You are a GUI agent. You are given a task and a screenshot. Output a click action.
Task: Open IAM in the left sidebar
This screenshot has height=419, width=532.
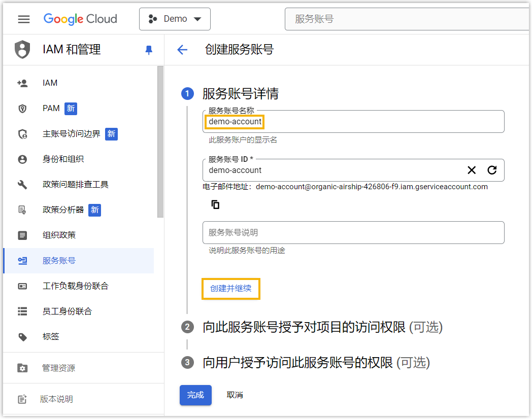pos(50,83)
